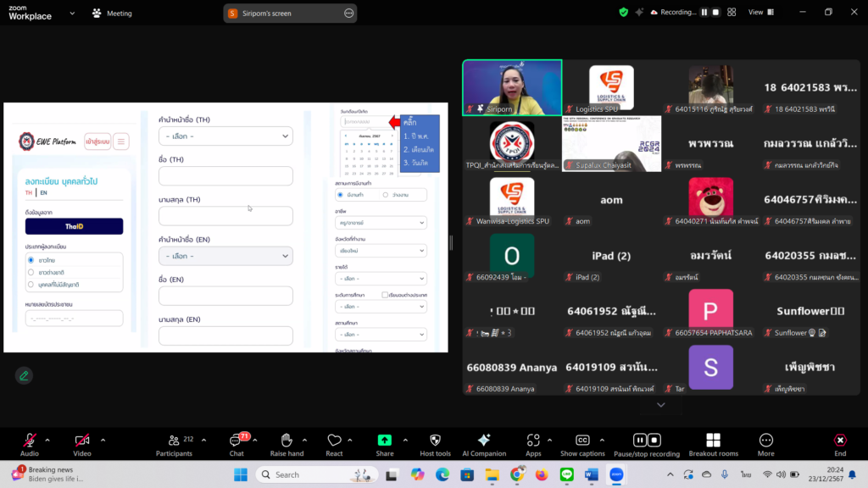Open the สถานศึกษา dropdown
This screenshot has height=488, width=868.
click(x=381, y=334)
